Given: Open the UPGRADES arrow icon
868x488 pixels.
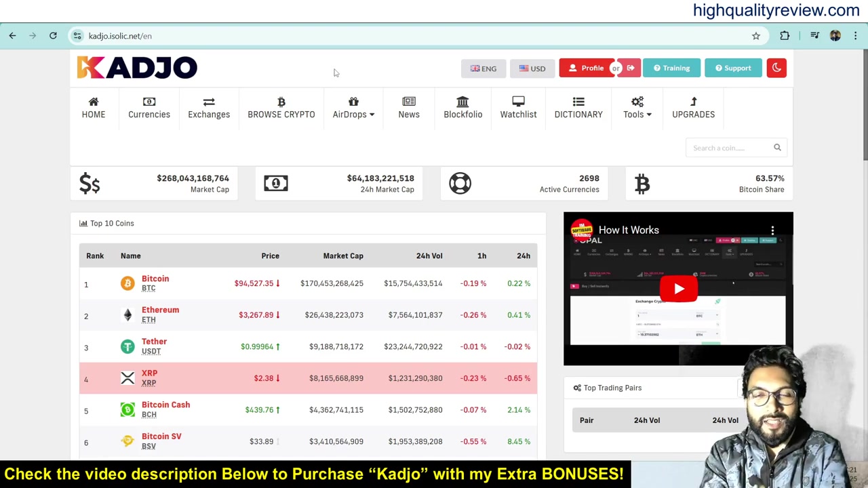Looking at the screenshot, I should click(693, 102).
